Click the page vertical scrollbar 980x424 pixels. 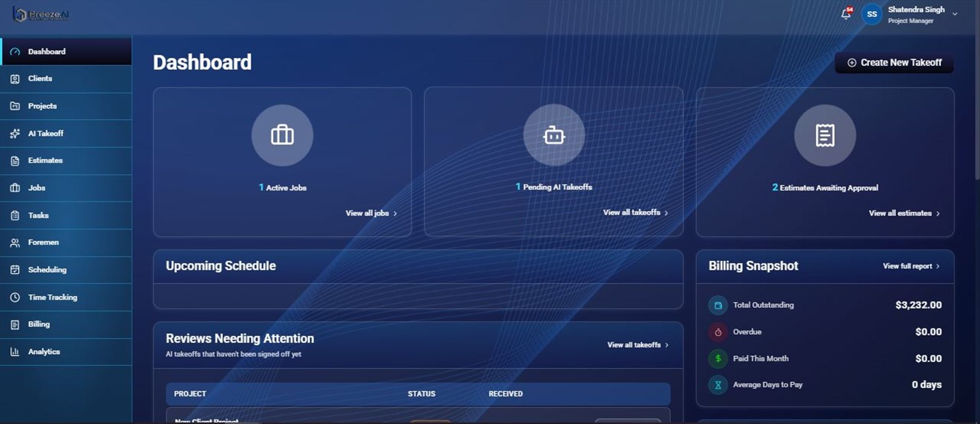(976, 107)
